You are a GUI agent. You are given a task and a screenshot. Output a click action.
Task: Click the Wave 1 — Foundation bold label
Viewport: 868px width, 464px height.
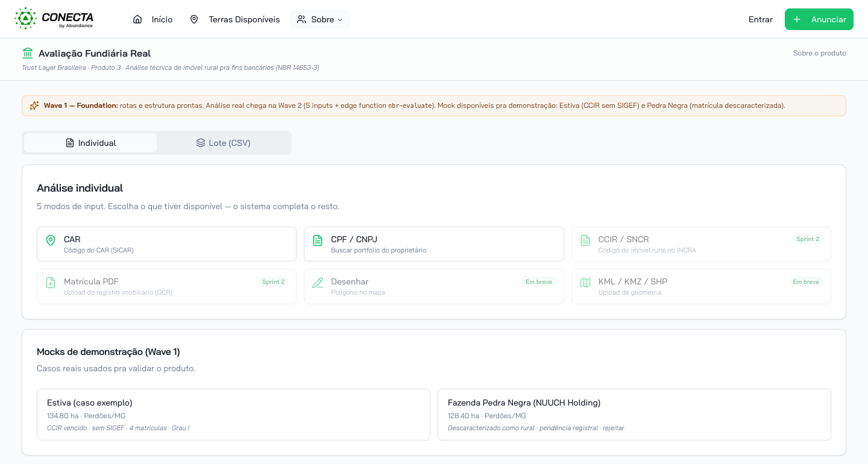(x=81, y=105)
